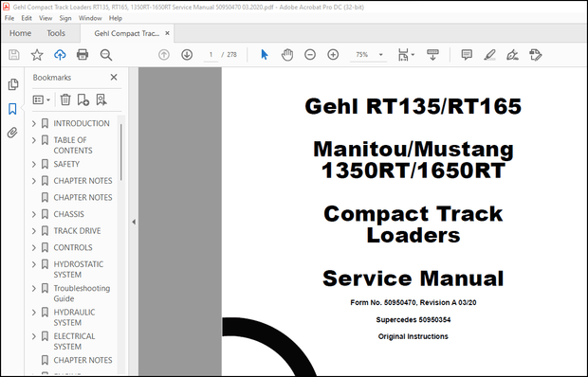This screenshot has width=588, height=377.
Task: Jump to the CHASSIS bookmark
Action: click(x=68, y=214)
